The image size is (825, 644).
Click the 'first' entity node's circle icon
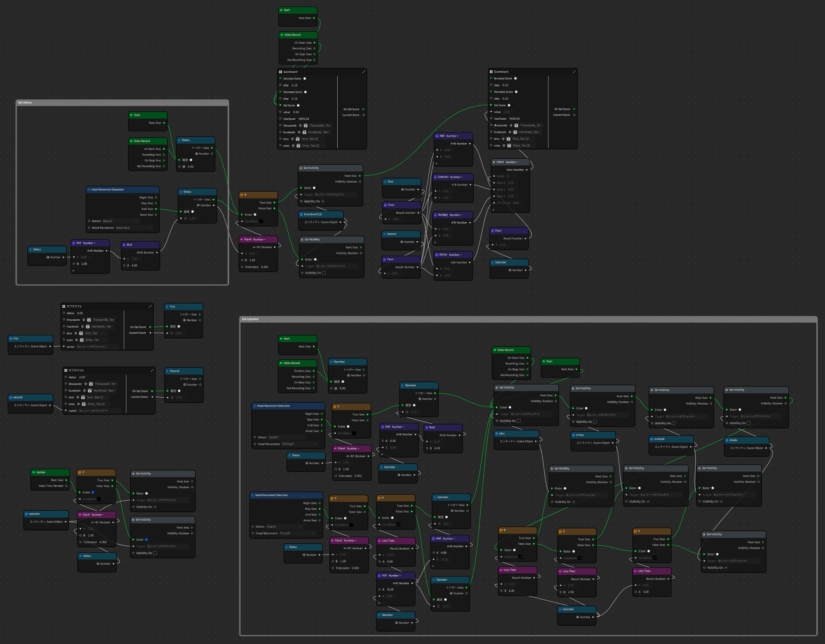click(x=11, y=338)
